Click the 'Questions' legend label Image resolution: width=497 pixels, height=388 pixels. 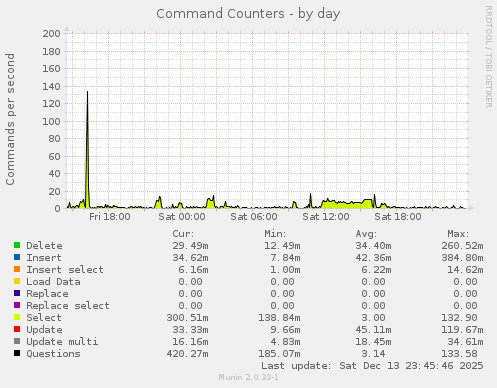[53, 354]
